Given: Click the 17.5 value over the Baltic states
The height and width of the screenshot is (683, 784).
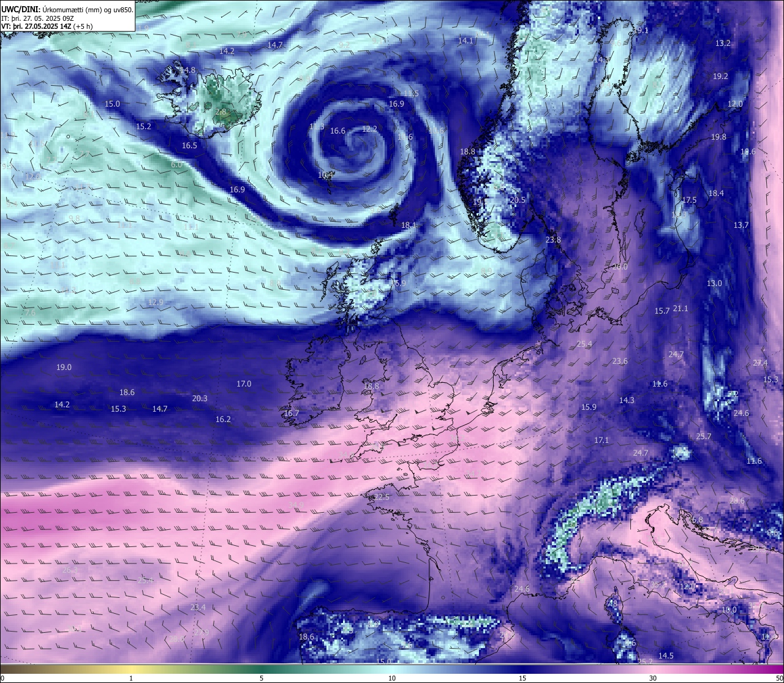Looking at the screenshot, I should (689, 200).
